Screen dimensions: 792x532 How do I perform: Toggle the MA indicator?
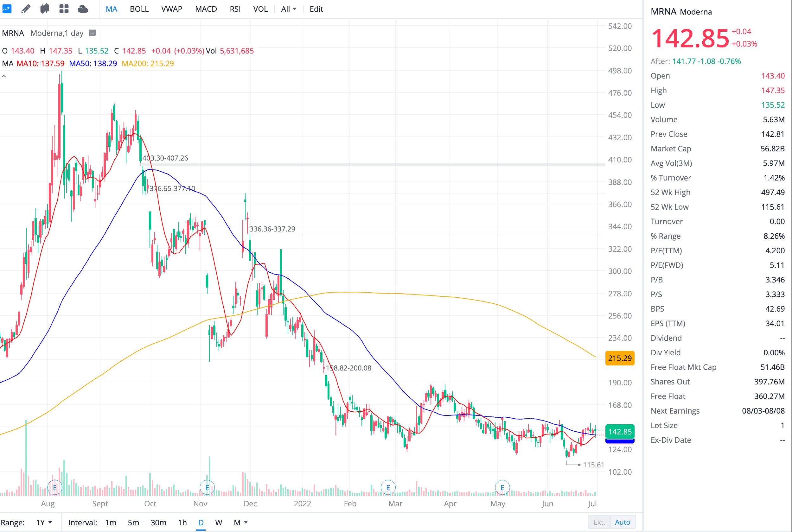tap(111, 9)
